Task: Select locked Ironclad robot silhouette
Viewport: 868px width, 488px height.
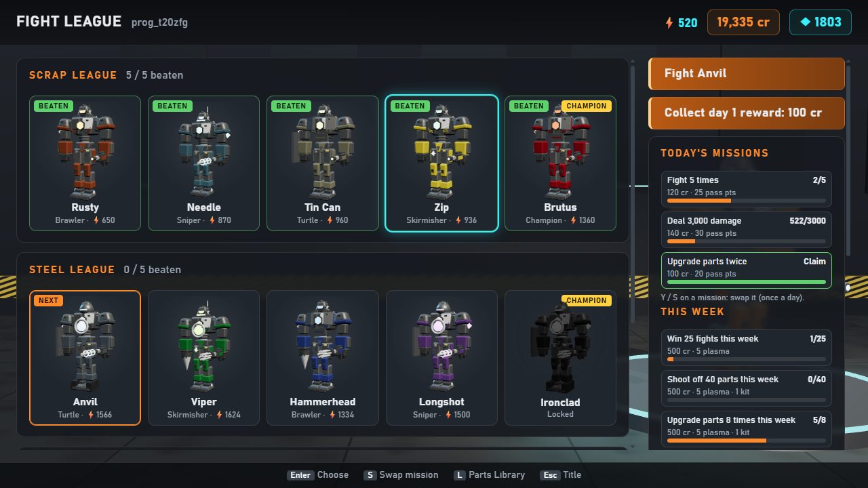Action: 560,346
